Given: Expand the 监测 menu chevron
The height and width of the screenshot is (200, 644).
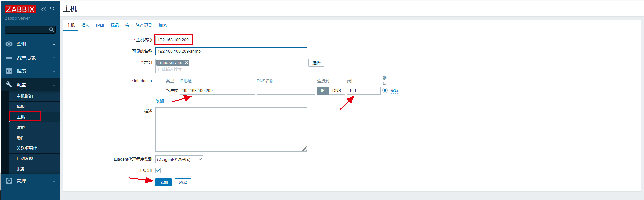Looking at the screenshot, I should point(54,45).
